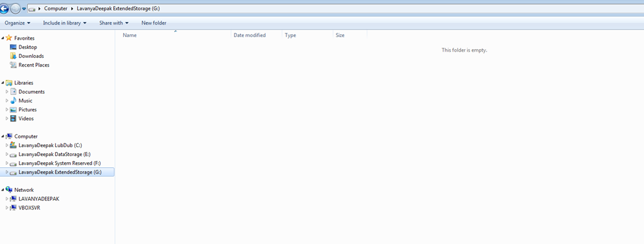644x244 pixels.
Task: Expand the Music library
Action: (7, 101)
